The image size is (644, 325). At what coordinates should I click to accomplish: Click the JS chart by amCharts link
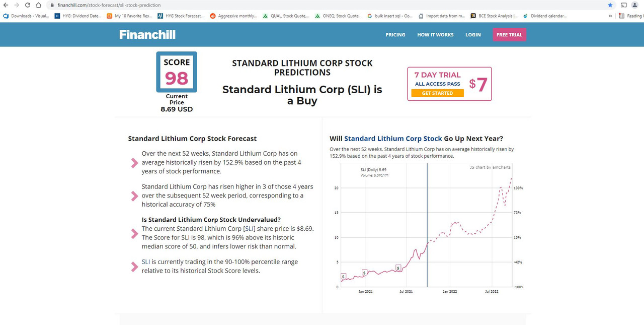pyautogui.click(x=490, y=167)
